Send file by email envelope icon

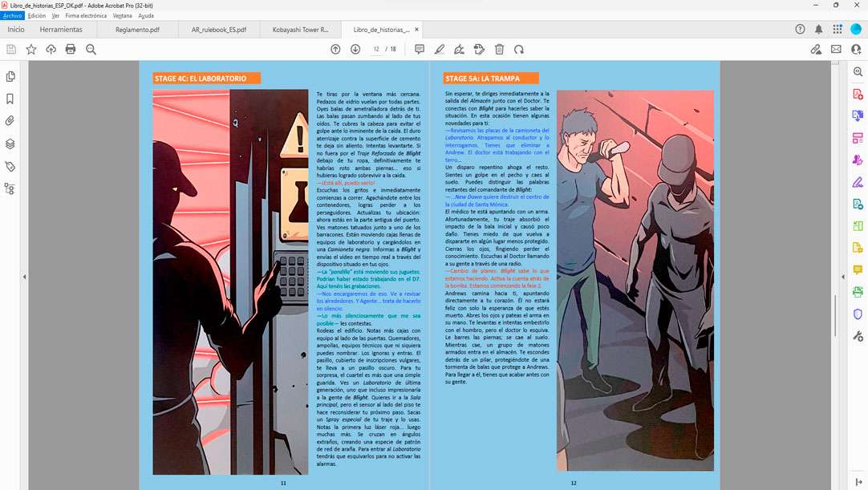836,49
